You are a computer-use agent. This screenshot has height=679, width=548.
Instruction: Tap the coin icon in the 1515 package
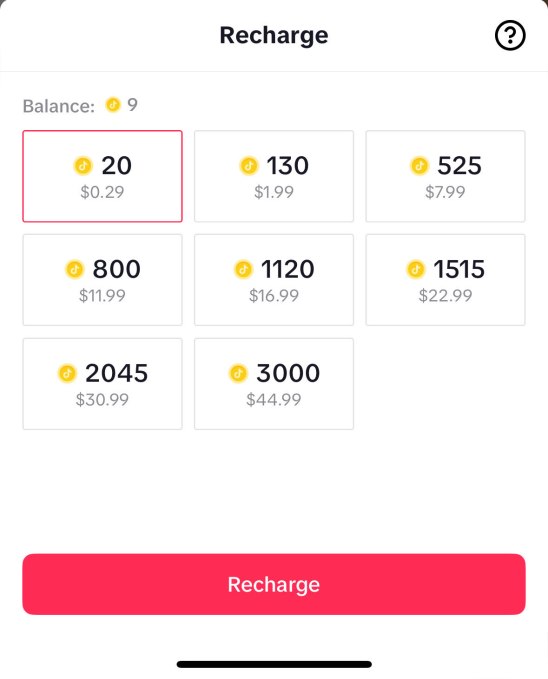click(x=415, y=269)
